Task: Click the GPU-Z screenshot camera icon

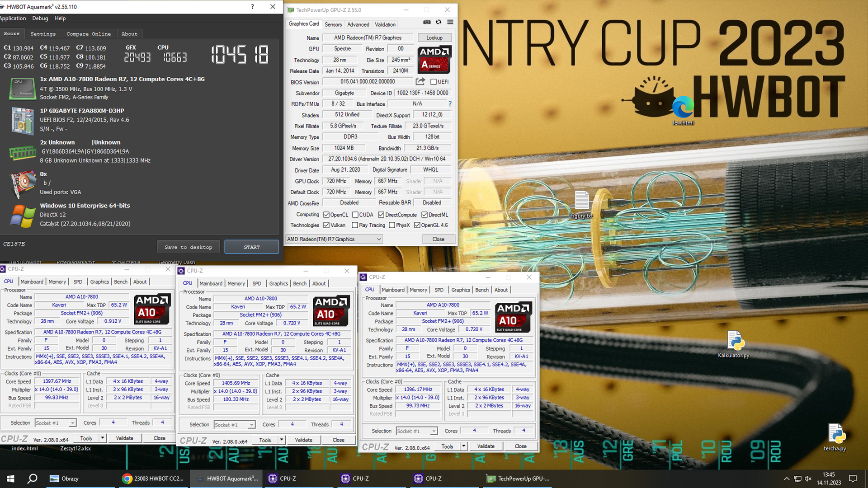Action: [427, 22]
